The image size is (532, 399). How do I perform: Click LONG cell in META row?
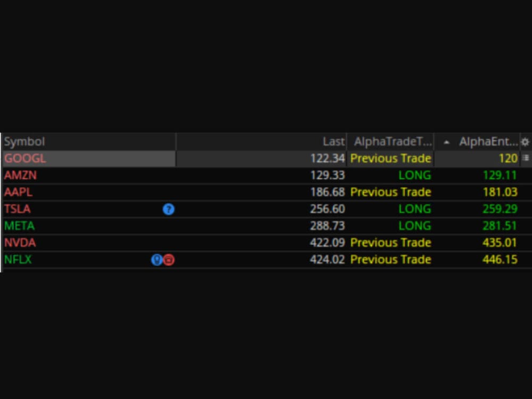click(415, 226)
